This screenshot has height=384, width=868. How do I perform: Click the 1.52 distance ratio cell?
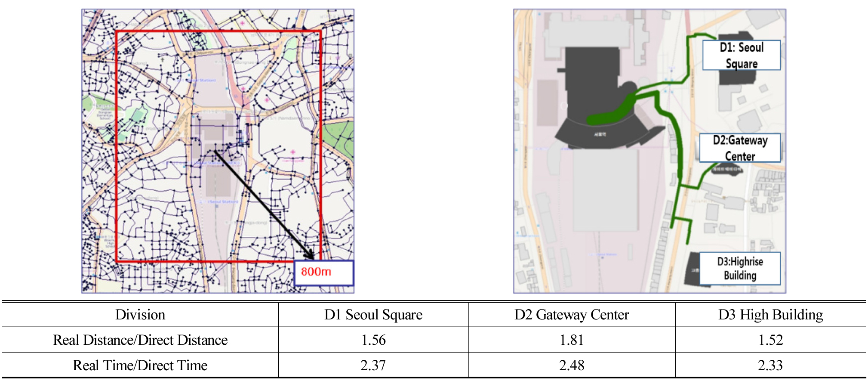(771, 340)
